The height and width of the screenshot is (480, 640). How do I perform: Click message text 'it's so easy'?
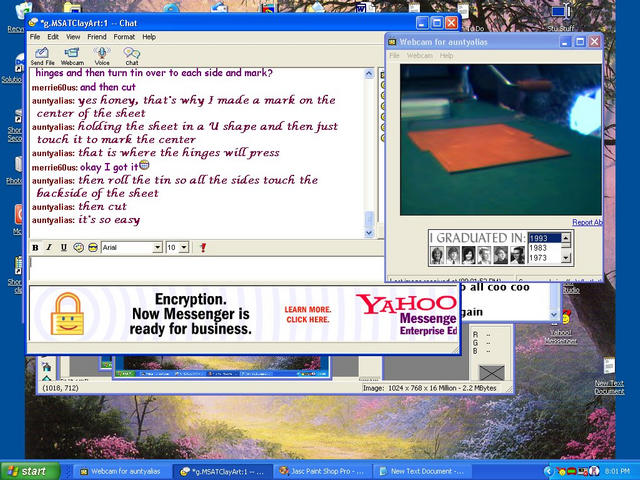pyautogui.click(x=109, y=220)
